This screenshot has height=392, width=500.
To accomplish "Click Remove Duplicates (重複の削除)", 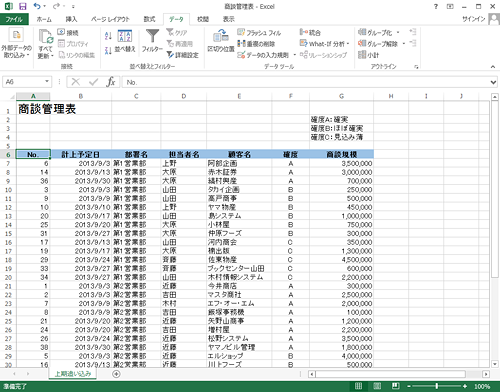I will 256,44.
